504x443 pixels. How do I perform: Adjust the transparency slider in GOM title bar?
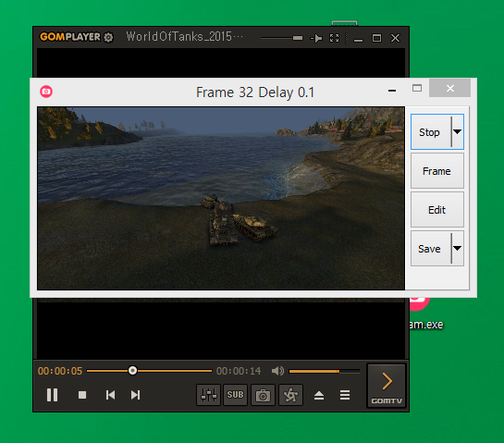click(x=282, y=38)
